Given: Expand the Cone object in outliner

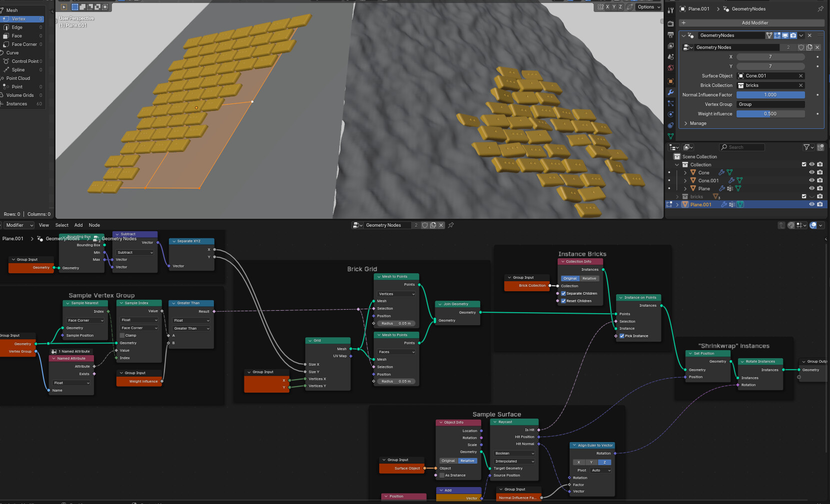Looking at the screenshot, I should click(685, 173).
